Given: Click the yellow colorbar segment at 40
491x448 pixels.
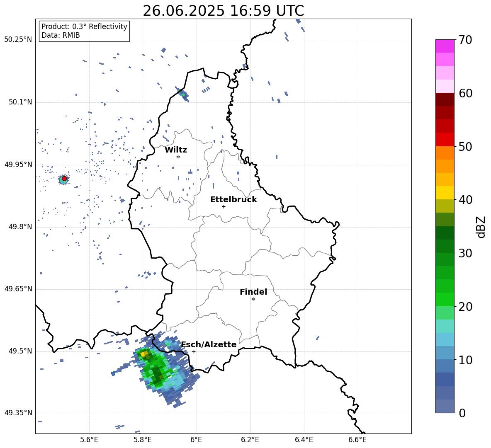Looking at the screenshot, I should 445,193.
